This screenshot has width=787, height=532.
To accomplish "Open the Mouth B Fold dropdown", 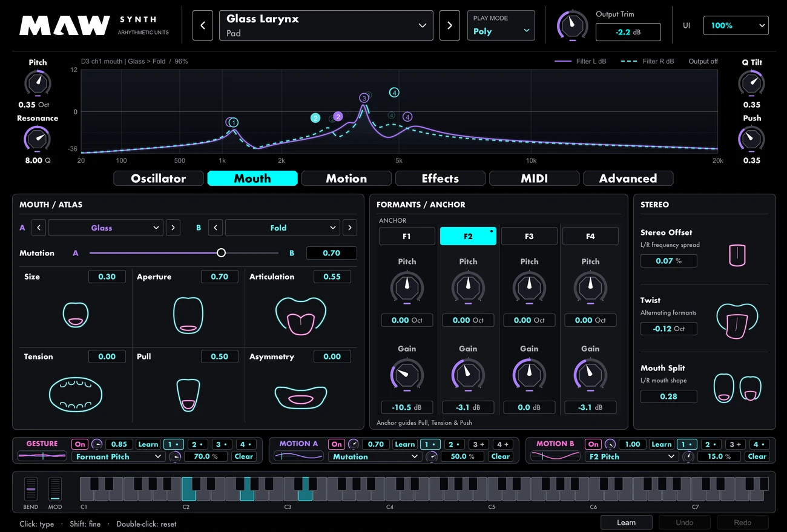I will pos(283,228).
